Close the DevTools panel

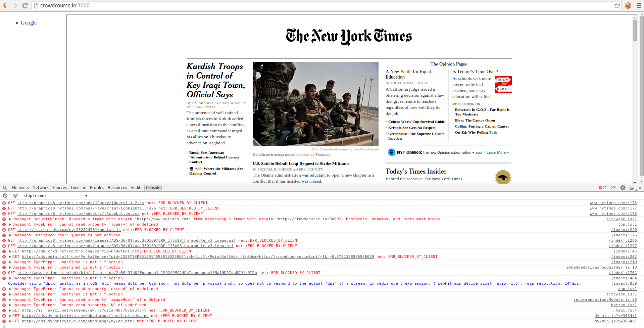click(640, 188)
